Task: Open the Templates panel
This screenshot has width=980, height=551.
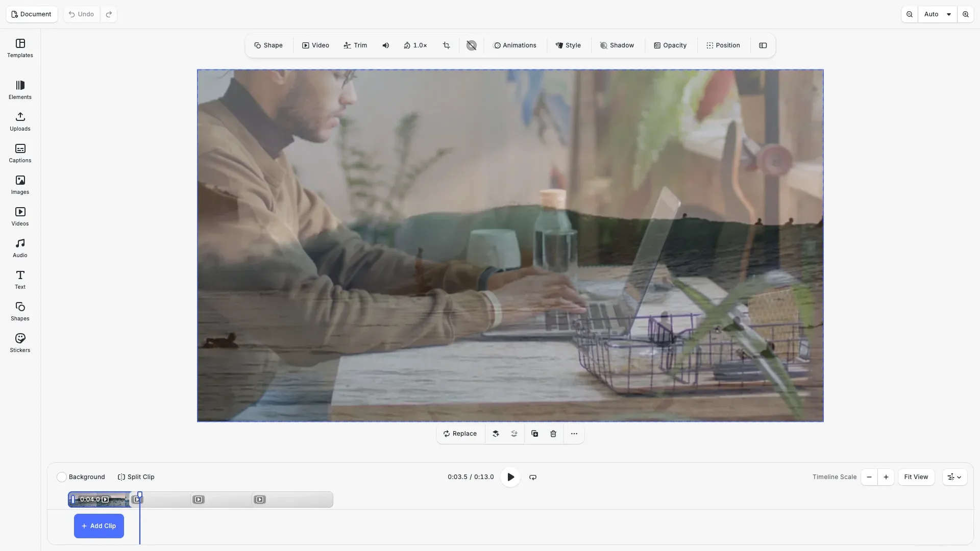Action: tap(20, 48)
